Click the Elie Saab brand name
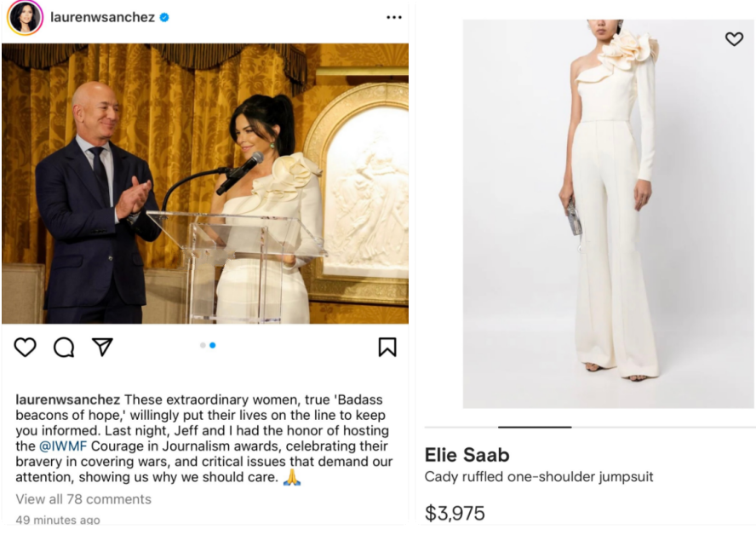 click(x=467, y=455)
